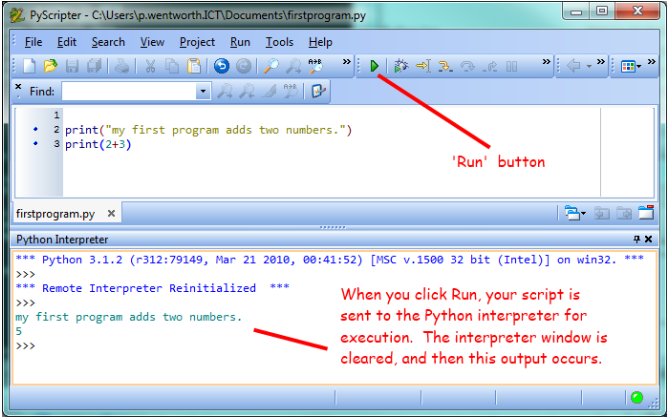
Task: Click the splitter between editor and interpreter
Action: point(333,228)
